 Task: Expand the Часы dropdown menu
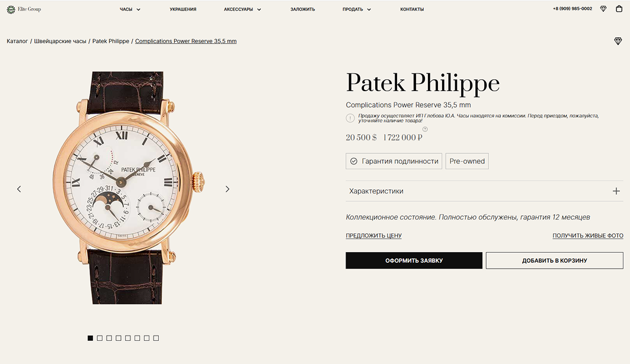[x=130, y=9]
